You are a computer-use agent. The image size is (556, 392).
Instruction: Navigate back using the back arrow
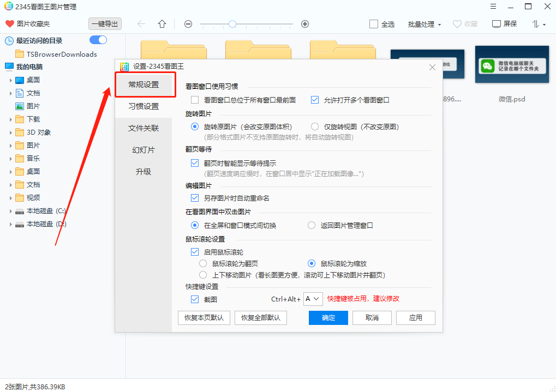tap(141, 23)
